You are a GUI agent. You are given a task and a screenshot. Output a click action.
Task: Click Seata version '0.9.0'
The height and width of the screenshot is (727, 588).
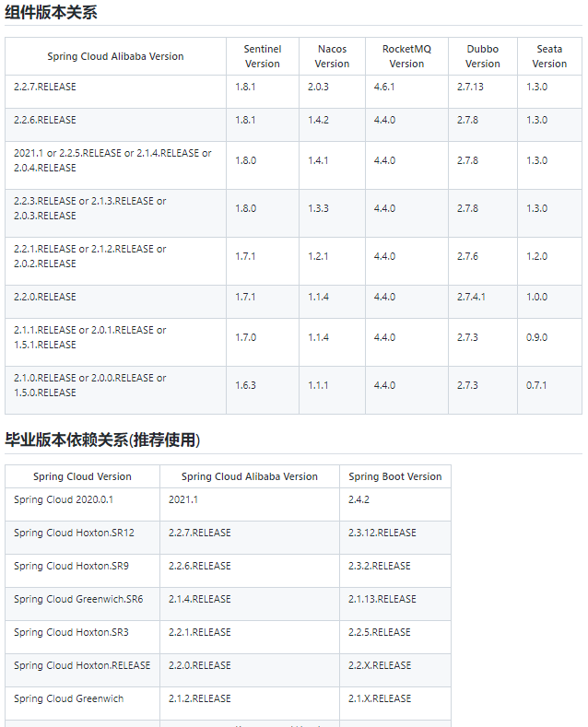tap(536, 337)
